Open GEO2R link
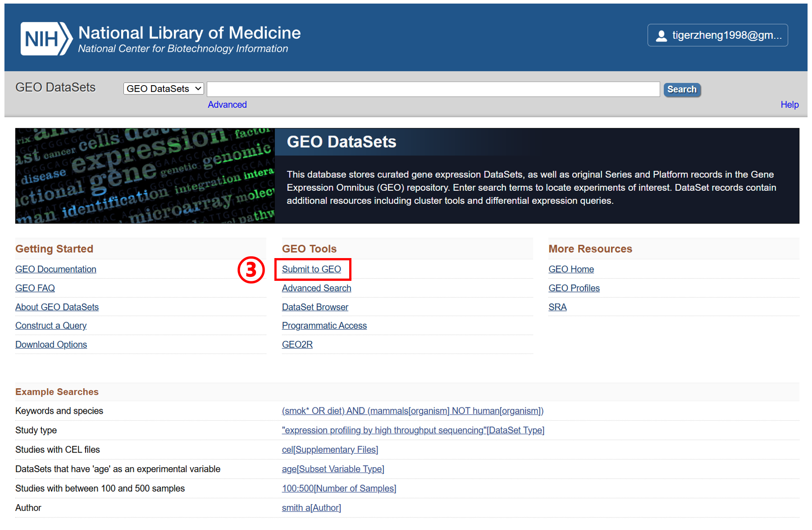Viewport: 812px width, 530px height. (x=297, y=345)
